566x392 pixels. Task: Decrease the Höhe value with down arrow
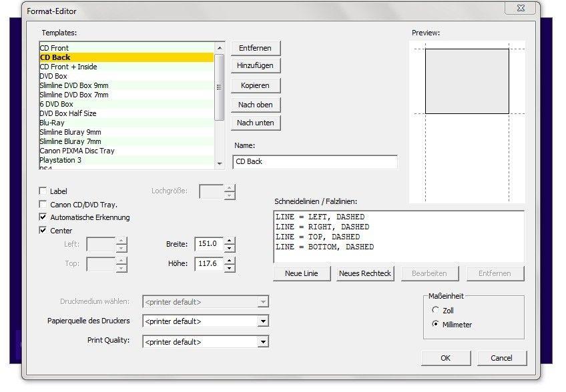pyautogui.click(x=230, y=267)
